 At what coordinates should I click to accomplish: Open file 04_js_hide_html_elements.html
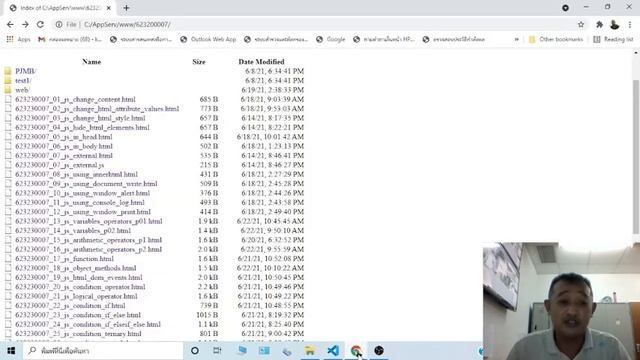tap(82, 127)
